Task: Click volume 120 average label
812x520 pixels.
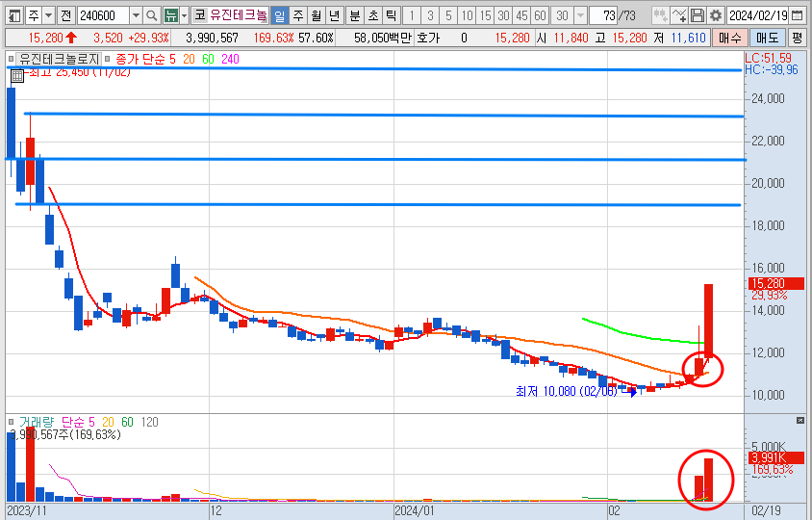Action: 150,422
